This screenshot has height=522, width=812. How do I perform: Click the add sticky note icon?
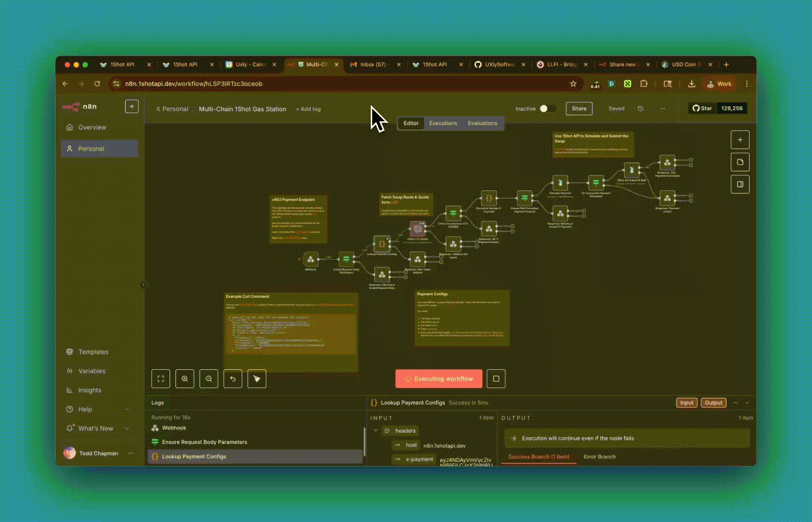coord(740,162)
